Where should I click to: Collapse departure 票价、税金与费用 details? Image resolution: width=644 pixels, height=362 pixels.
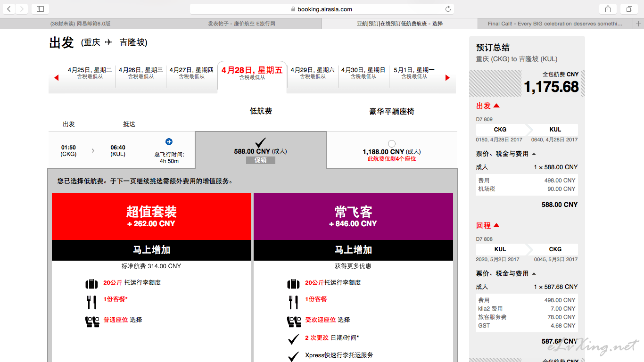point(534,154)
